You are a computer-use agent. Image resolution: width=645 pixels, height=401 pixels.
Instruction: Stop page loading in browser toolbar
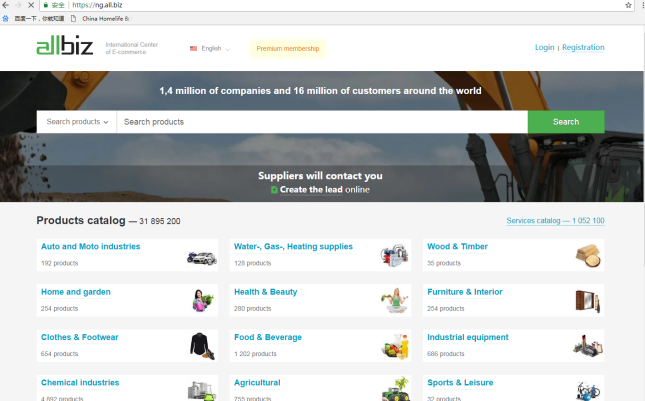[x=33, y=5]
